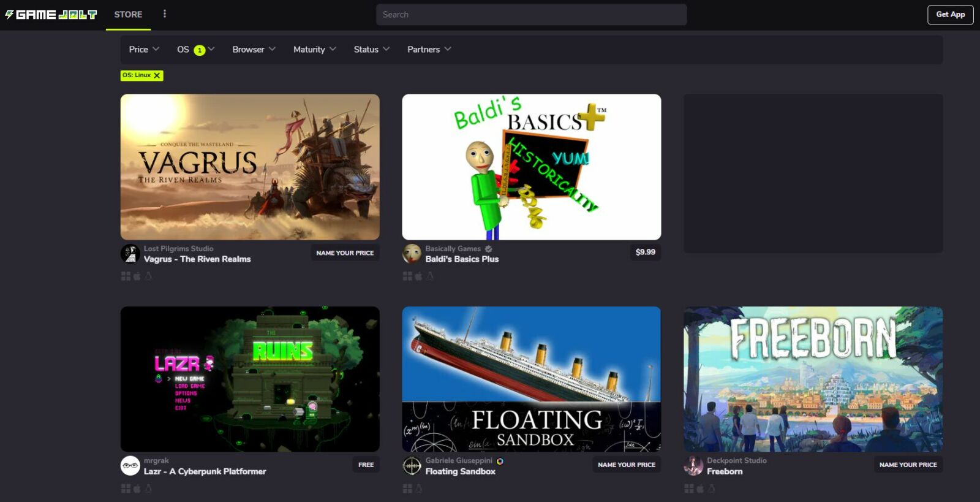Click the Get App button

[x=950, y=15]
